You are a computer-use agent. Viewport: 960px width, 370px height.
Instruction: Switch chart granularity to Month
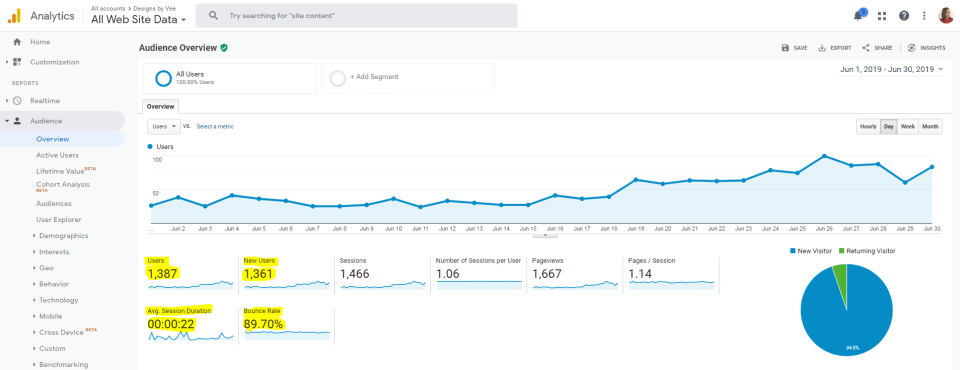coord(930,127)
